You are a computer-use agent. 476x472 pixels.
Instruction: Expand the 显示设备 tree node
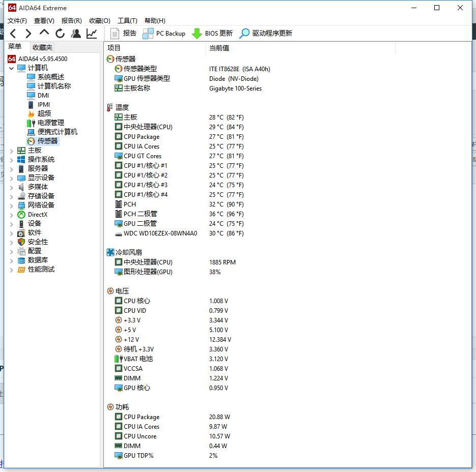(12, 178)
